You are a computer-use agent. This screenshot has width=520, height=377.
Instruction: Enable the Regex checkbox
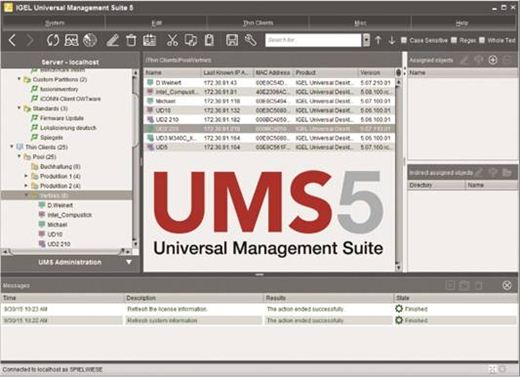click(x=454, y=40)
